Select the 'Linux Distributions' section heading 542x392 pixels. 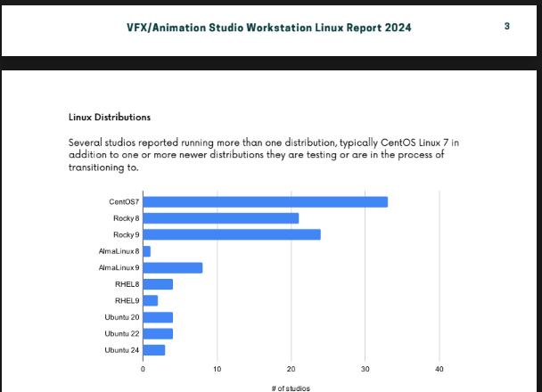(110, 117)
